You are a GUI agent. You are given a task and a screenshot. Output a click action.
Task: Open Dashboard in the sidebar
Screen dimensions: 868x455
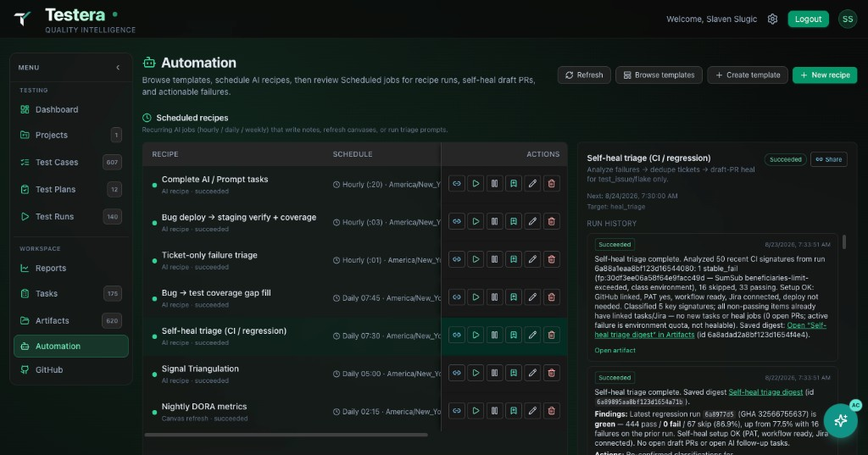point(71,109)
